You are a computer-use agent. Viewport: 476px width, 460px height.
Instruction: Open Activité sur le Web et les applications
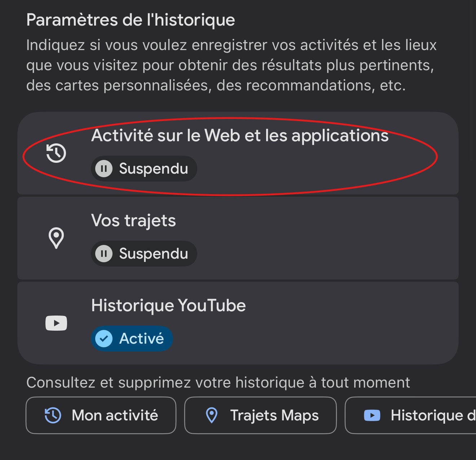pos(240,136)
